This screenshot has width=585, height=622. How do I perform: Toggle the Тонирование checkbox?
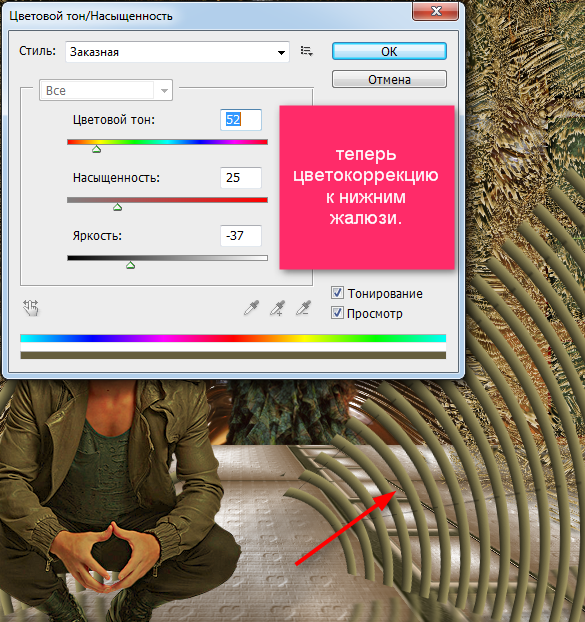337,293
